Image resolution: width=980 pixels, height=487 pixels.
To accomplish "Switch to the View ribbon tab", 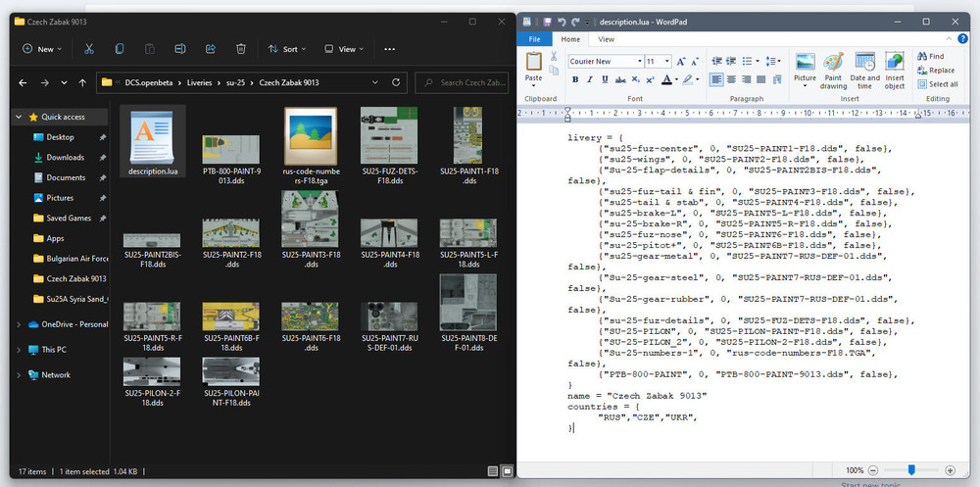I will (x=607, y=39).
